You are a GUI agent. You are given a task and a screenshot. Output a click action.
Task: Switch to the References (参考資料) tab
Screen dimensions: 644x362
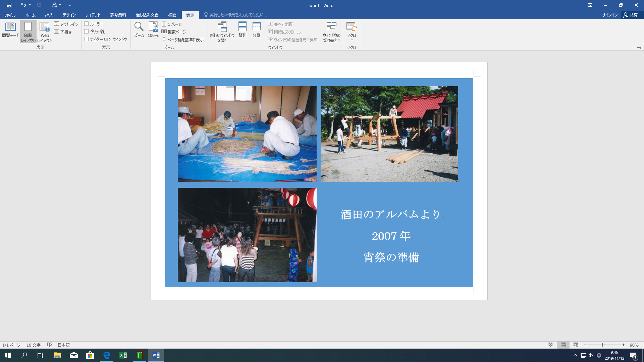pos(118,15)
